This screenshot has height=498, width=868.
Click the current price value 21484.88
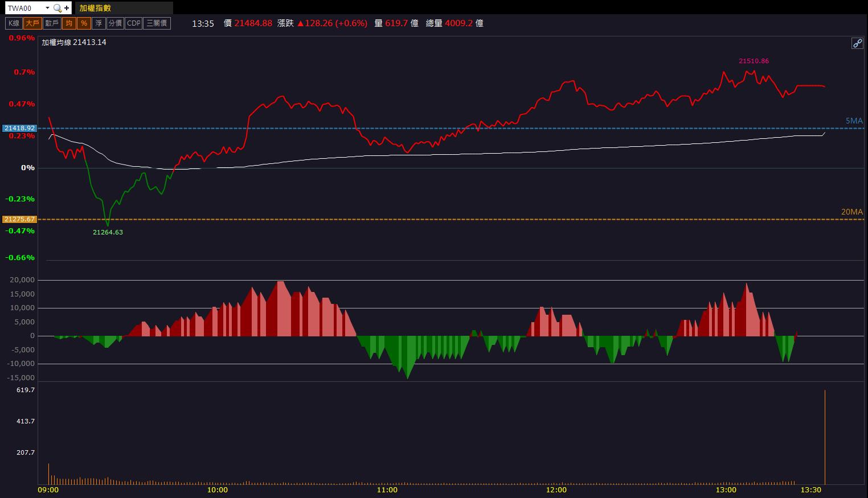coord(253,23)
